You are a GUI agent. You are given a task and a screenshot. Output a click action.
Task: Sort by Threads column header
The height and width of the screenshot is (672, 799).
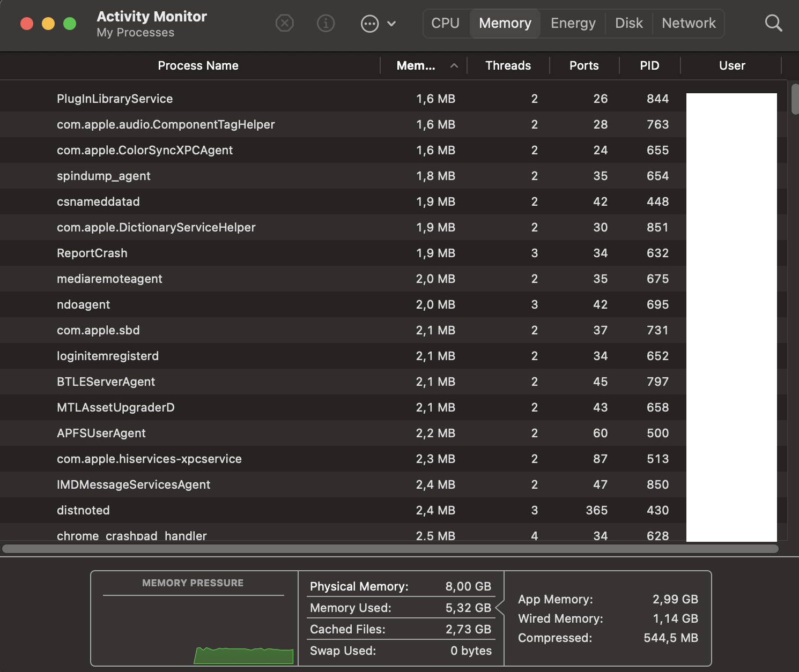[508, 66]
